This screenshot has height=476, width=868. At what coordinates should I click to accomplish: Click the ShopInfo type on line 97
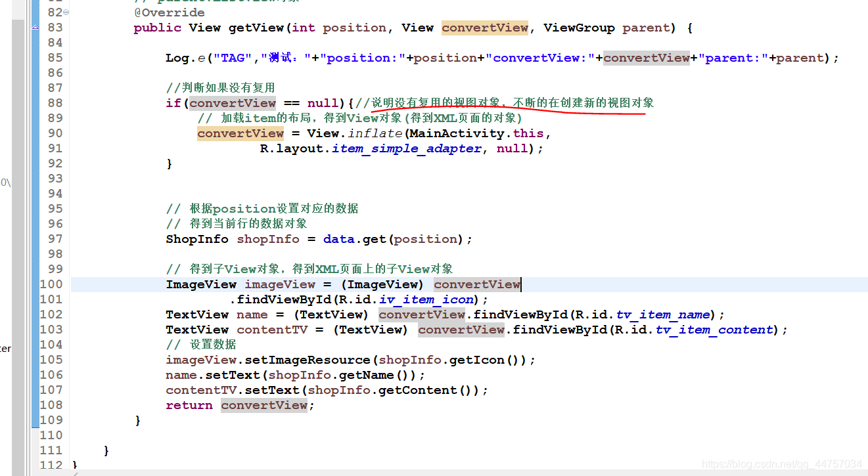pos(197,239)
